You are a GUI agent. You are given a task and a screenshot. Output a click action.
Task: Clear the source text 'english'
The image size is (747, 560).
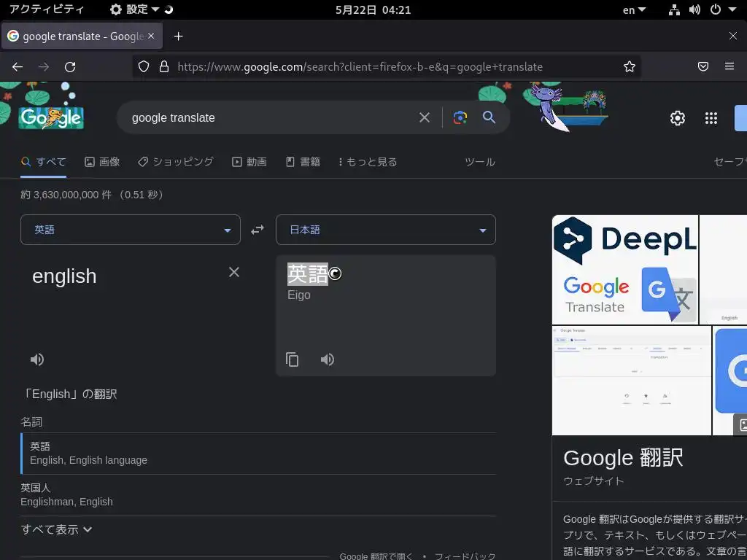(234, 272)
